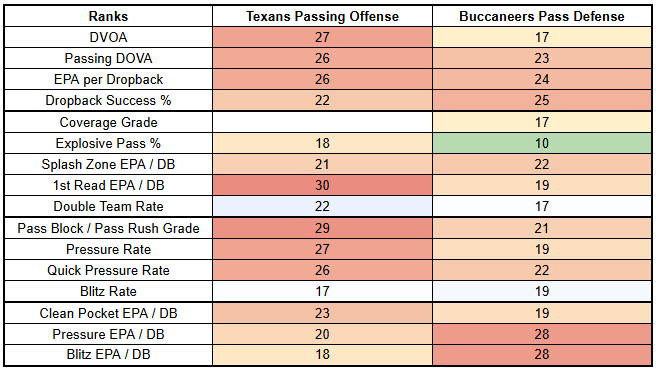Click the Splash Zone EPA / DB label
The width and height of the screenshot is (656, 369).
click(108, 164)
